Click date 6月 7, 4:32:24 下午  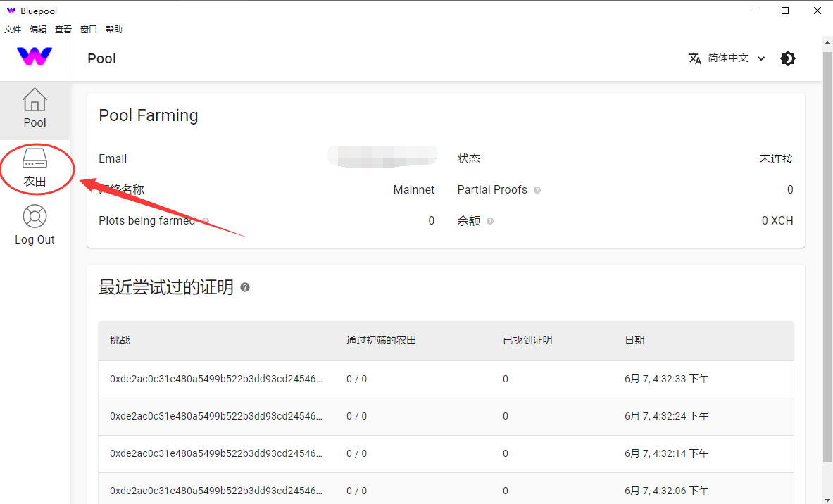click(666, 417)
